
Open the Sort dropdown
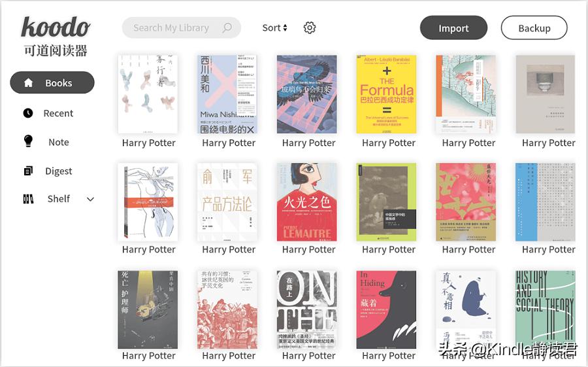274,27
